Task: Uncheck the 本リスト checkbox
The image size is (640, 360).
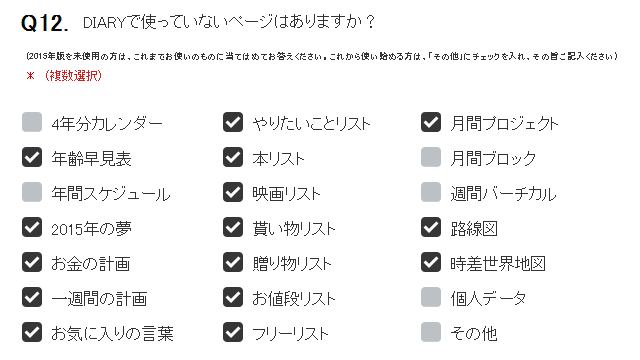Action: [233, 157]
